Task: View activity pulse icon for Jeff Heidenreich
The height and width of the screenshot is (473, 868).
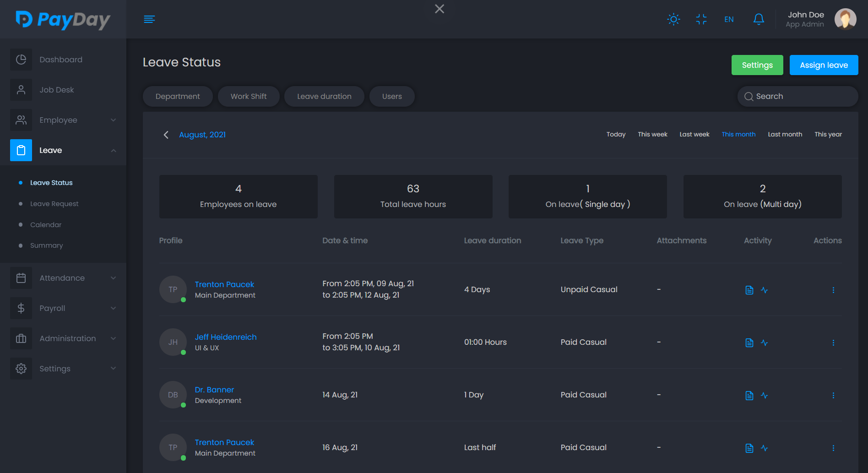Action: coord(764,343)
